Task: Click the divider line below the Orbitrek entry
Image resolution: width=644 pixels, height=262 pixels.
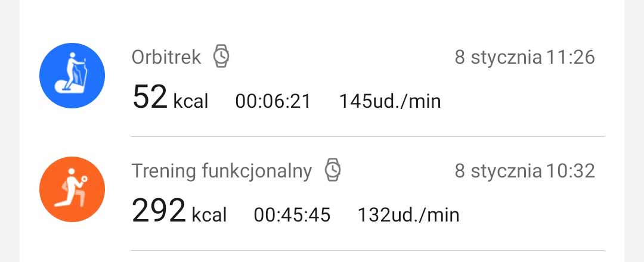Action: [367, 137]
